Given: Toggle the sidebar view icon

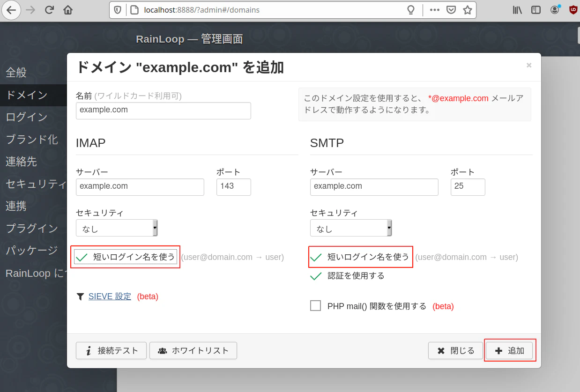Looking at the screenshot, I should (x=536, y=10).
